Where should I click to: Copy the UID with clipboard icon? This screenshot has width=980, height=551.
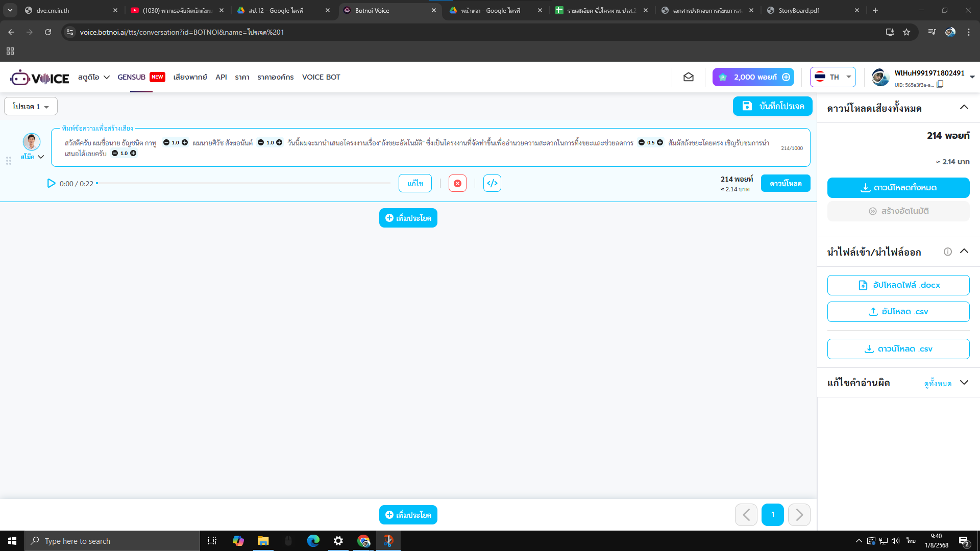(940, 85)
